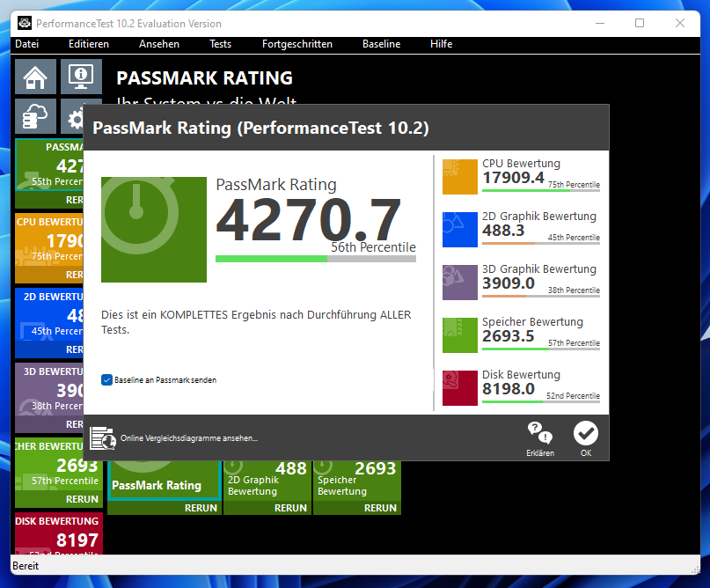Confirm the dialog with the OK button
This screenshot has height=588, width=710.
(586, 432)
